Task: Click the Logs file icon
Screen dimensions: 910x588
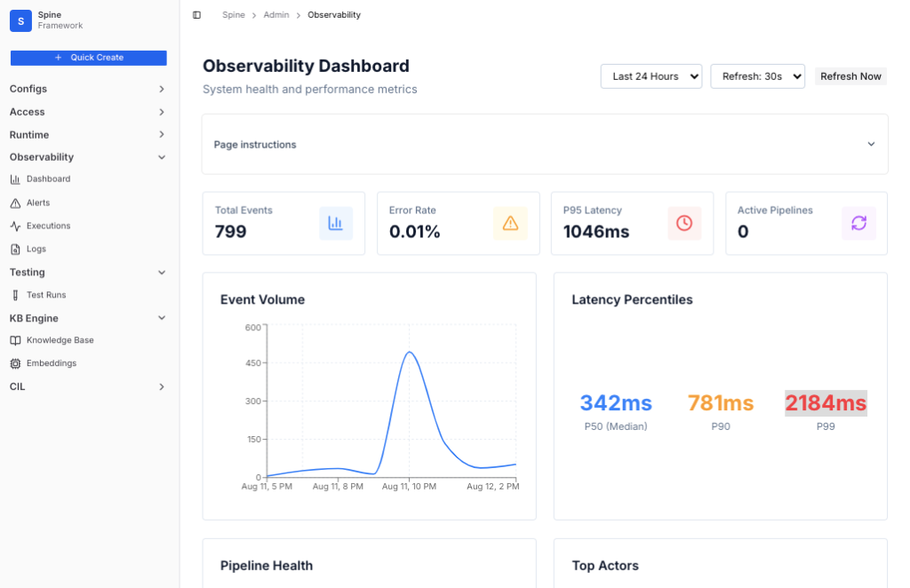Action: [x=15, y=250]
